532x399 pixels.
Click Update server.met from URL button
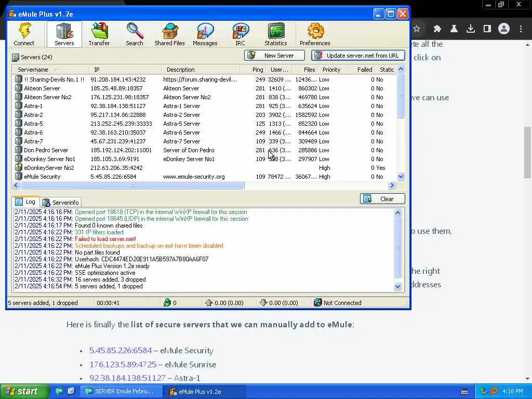(358, 56)
